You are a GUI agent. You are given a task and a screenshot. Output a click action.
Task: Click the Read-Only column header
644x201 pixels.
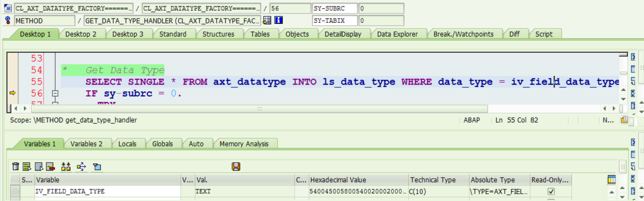pos(551,180)
